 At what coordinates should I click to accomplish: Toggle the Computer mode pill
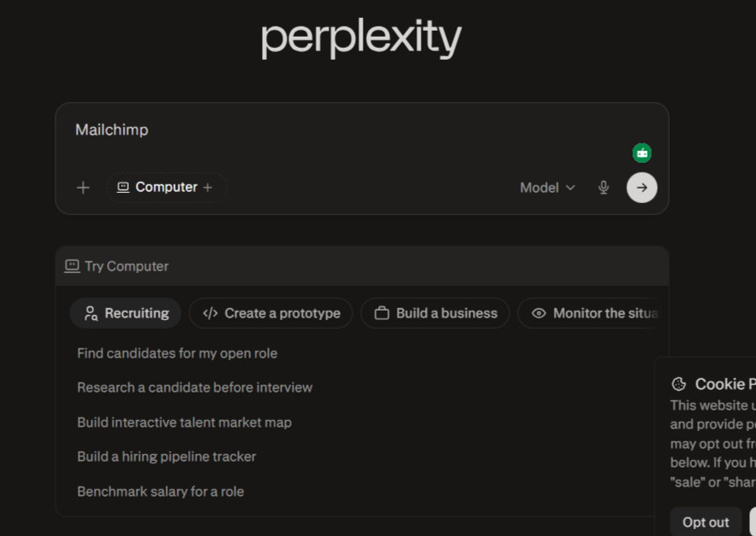coord(166,187)
